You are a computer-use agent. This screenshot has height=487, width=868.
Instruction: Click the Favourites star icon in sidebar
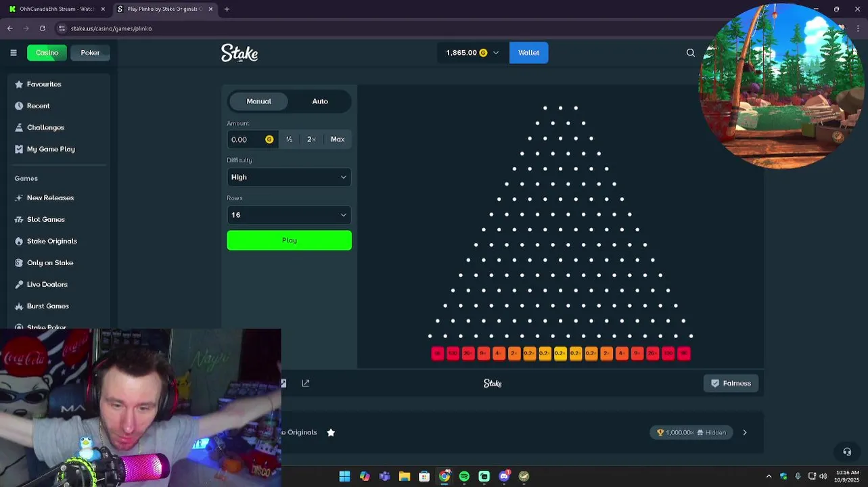19,85
